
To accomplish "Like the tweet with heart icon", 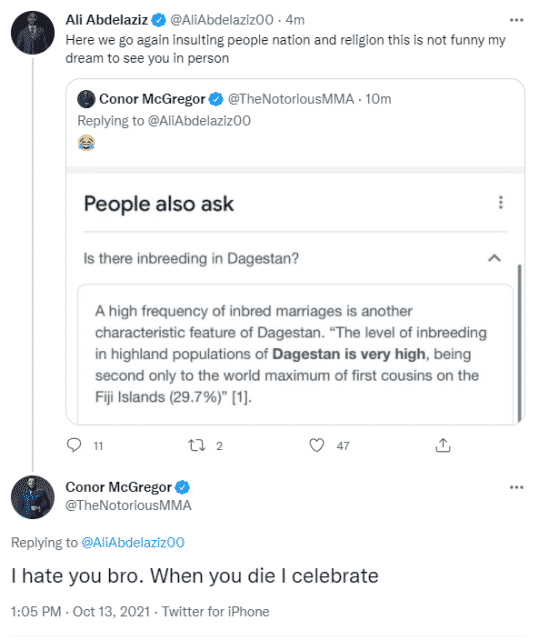I will [x=317, y=445].
